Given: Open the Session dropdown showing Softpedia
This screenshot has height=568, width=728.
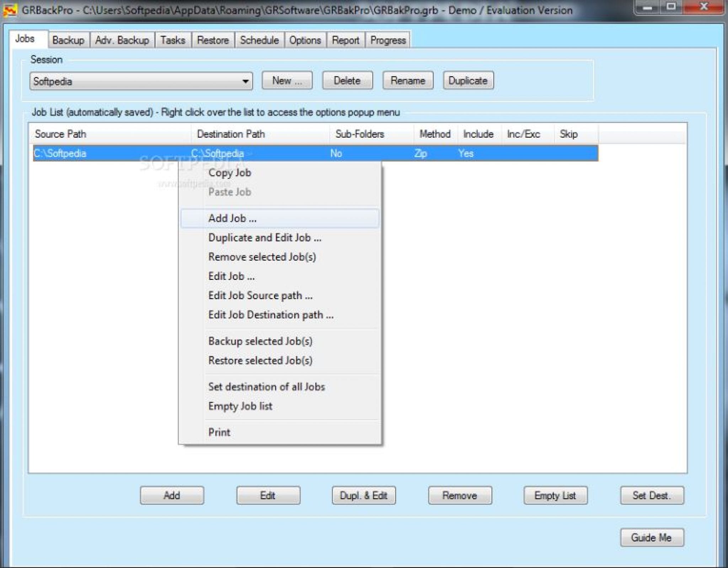Looking at the screenshot, I should click(246, 81).
